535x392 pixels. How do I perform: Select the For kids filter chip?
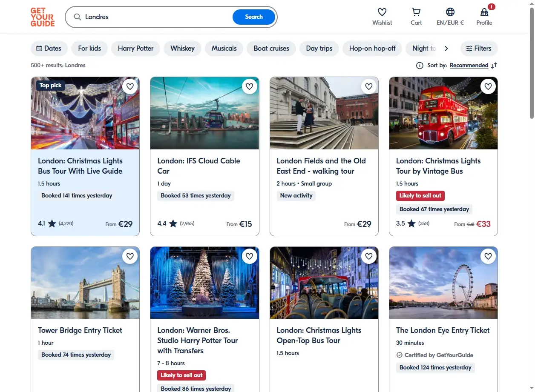point(89,49)
